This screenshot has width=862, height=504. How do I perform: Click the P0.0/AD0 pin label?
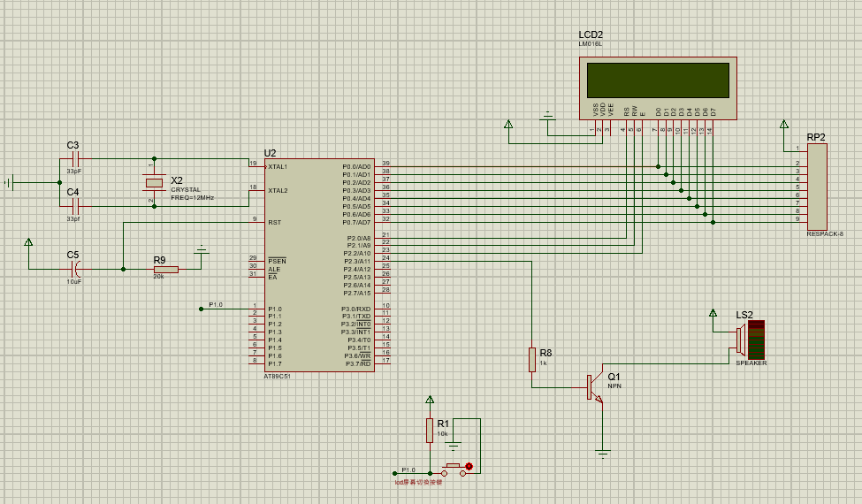356,166
